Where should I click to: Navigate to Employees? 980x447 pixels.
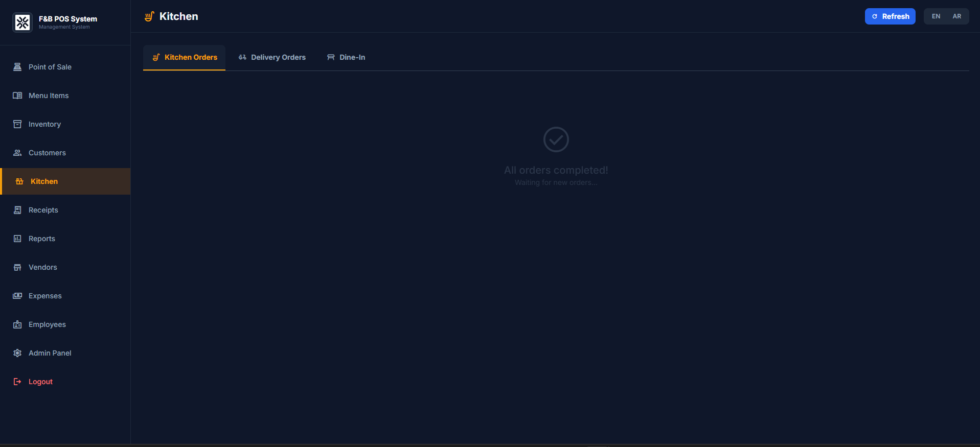(65, 324)
